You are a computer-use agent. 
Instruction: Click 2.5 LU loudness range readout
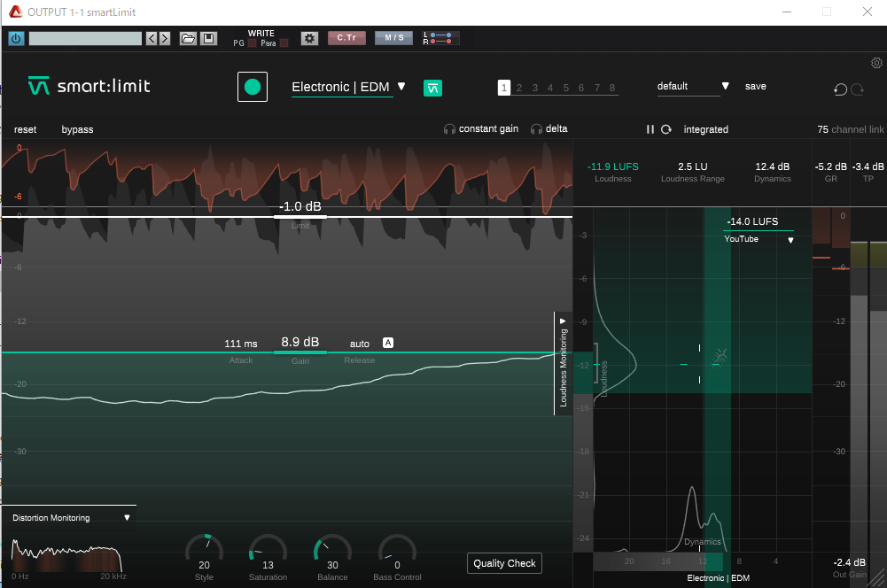[692, 166]
